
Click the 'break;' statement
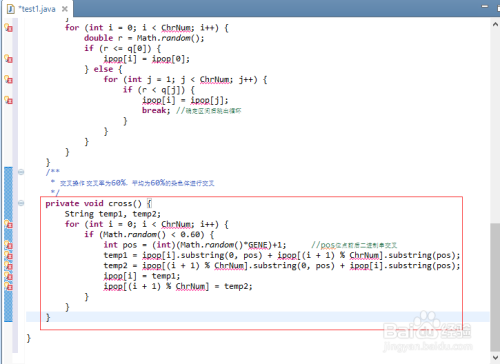coord(156,110)
